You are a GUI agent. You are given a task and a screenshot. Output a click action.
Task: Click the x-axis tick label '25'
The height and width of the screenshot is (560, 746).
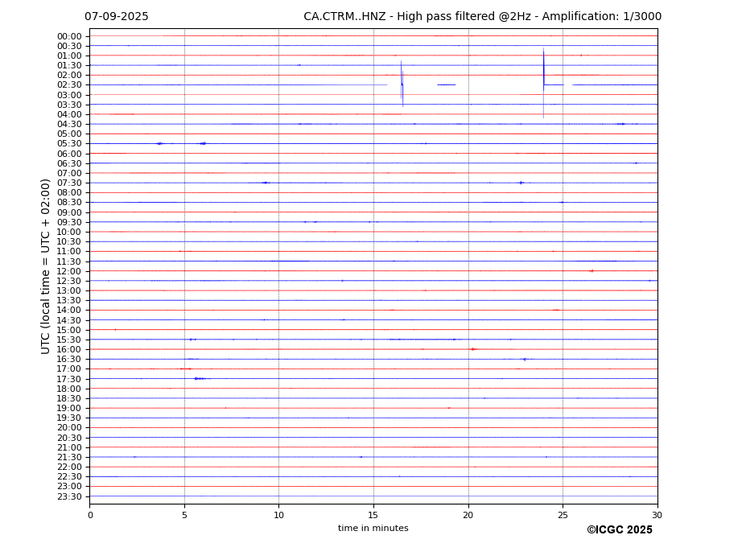click(x=563, y=515)
